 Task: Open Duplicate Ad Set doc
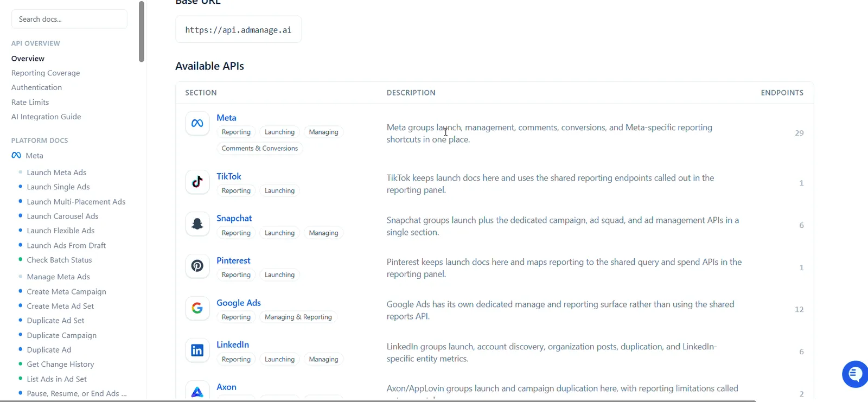point(55,321)
